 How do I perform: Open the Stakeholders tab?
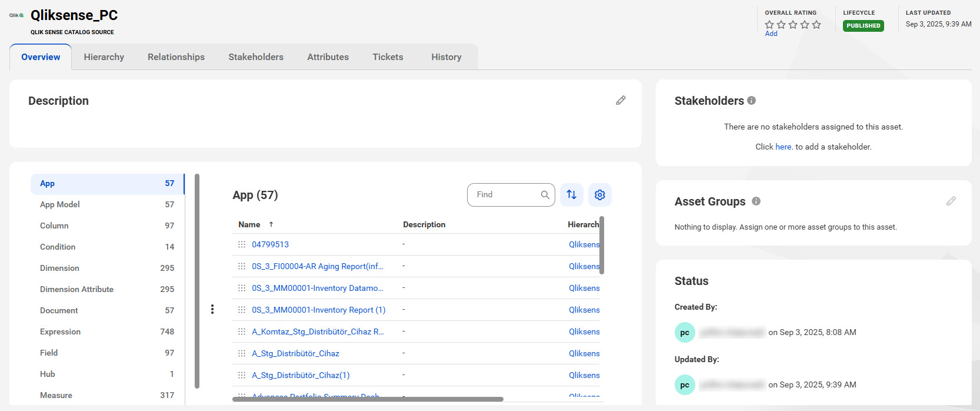click(256, 57)
